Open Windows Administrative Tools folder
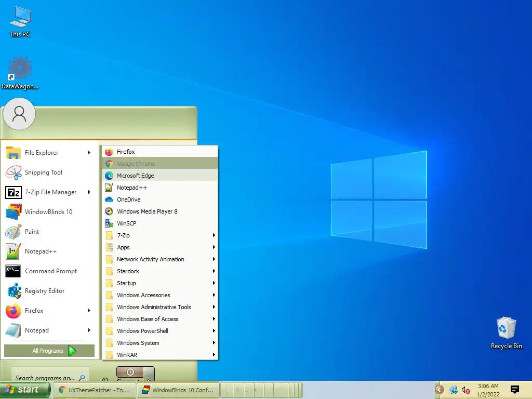Image resolution: width=532 pixels, height=399 pixels. [x=160, y=307]
